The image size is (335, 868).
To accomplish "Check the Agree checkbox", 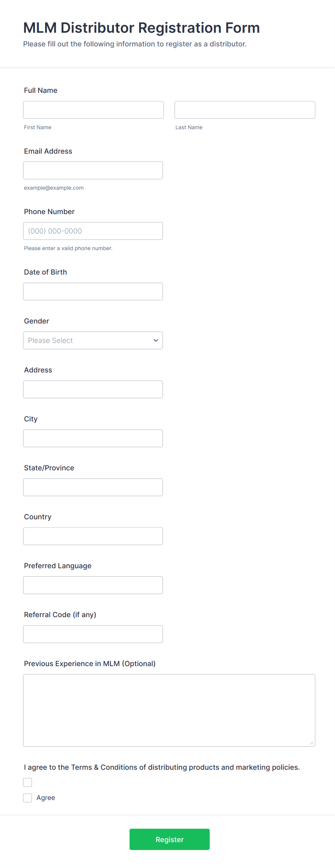I will [28, 798].
